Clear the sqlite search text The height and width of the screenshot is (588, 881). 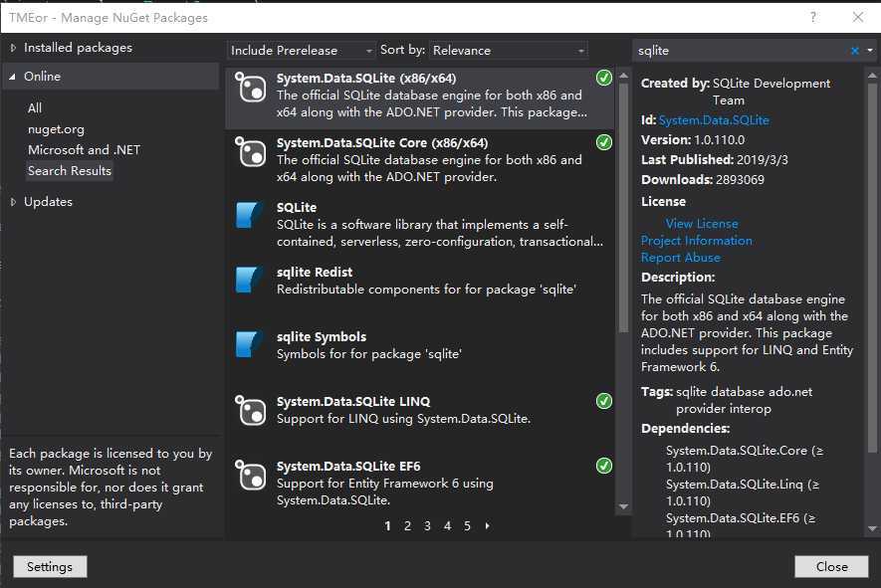click(854, 51)
